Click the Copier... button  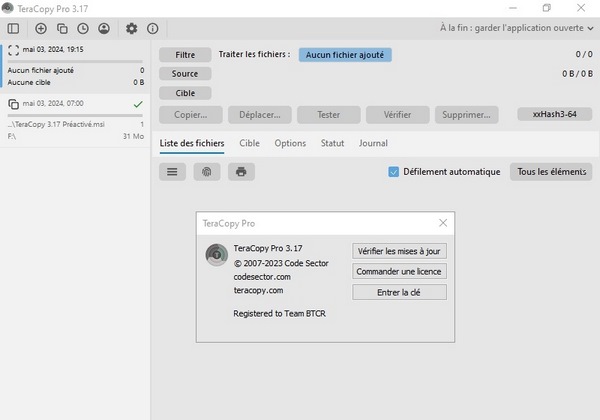point(191,115)
